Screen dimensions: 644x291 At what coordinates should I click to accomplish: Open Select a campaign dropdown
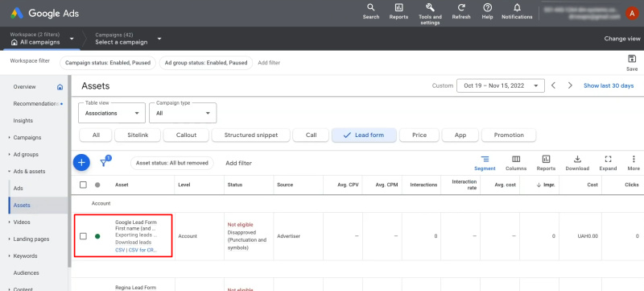click(x=128, y=39)
